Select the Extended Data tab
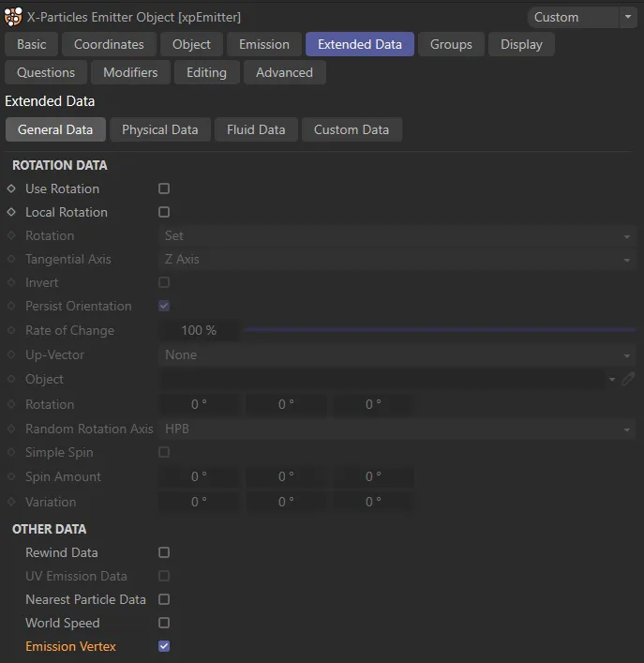 coord(360,44)
